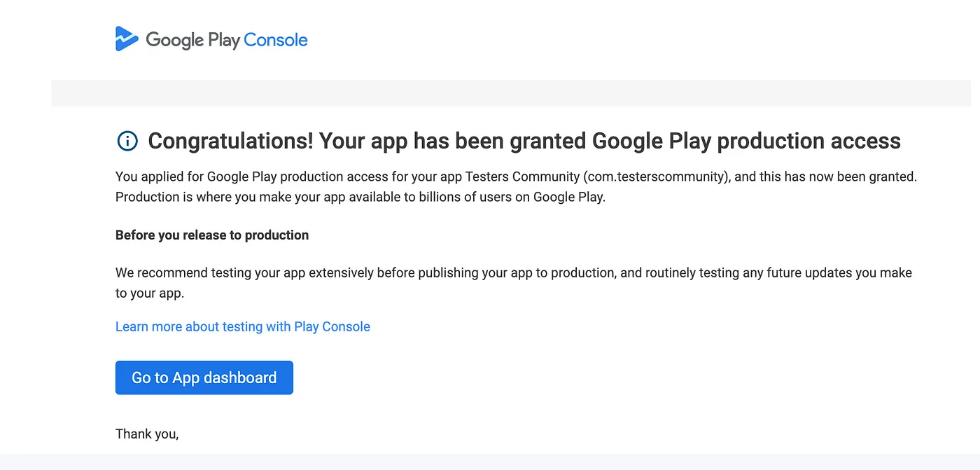
Task: Click the "Thank you," closing text
Action: 147,434
